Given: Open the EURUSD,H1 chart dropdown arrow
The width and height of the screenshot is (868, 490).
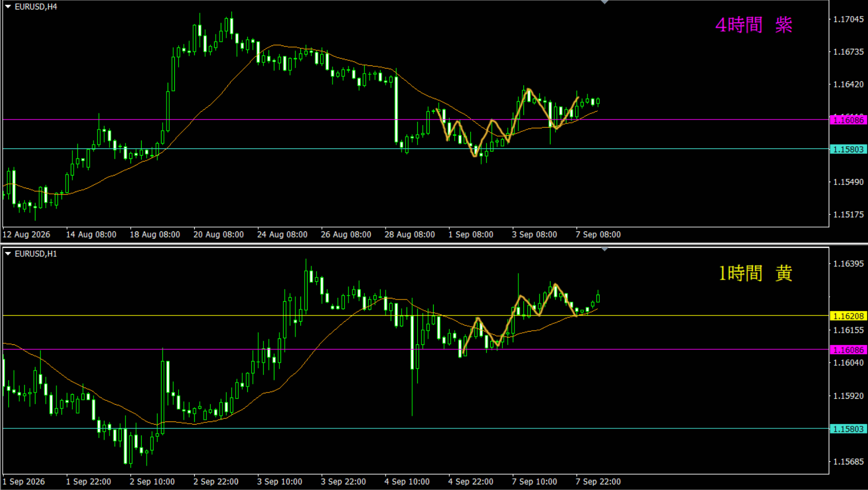Looking at the screenshot, I should point(8,254).
